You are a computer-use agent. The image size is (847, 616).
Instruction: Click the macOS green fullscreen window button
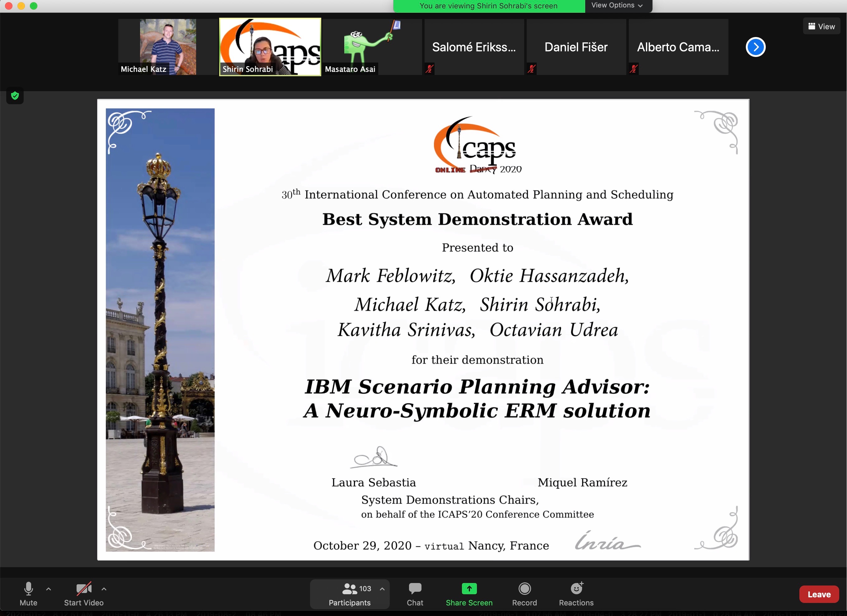click(x=34, y=6)
